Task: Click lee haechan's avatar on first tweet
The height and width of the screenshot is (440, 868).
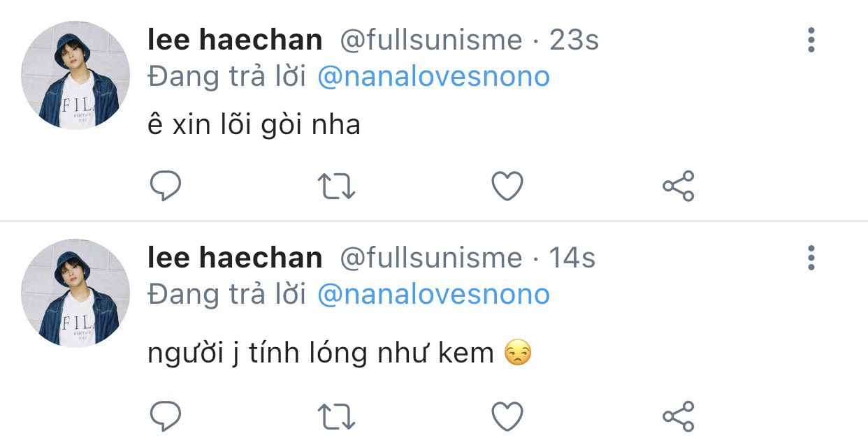Action: coord(75,75)
